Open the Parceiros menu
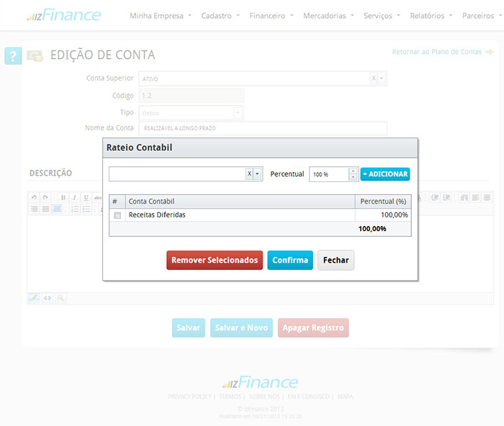Viewport: 504px width, 426px height. click(x=482, y=16)
